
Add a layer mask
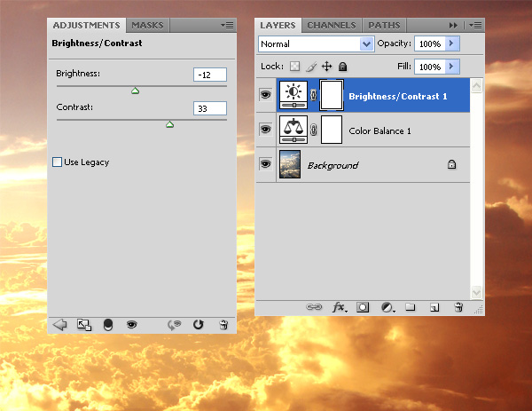click(363, 307)
